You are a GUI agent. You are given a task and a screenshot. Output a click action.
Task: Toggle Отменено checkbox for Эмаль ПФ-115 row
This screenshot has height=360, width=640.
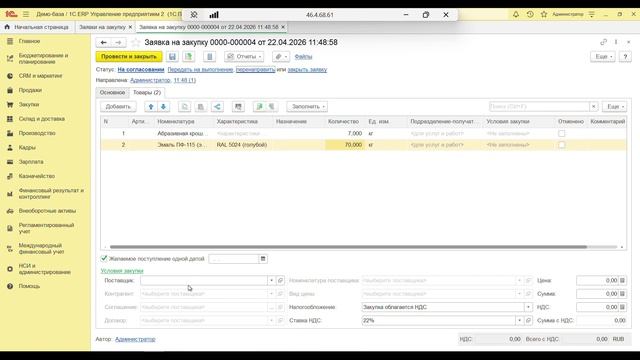pyautogui.click(x=562, y=145)
